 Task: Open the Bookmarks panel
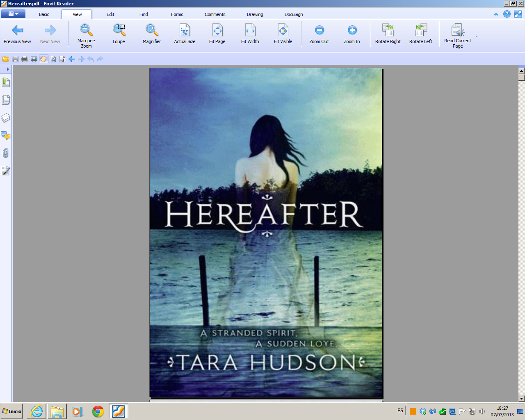point(6,82)
